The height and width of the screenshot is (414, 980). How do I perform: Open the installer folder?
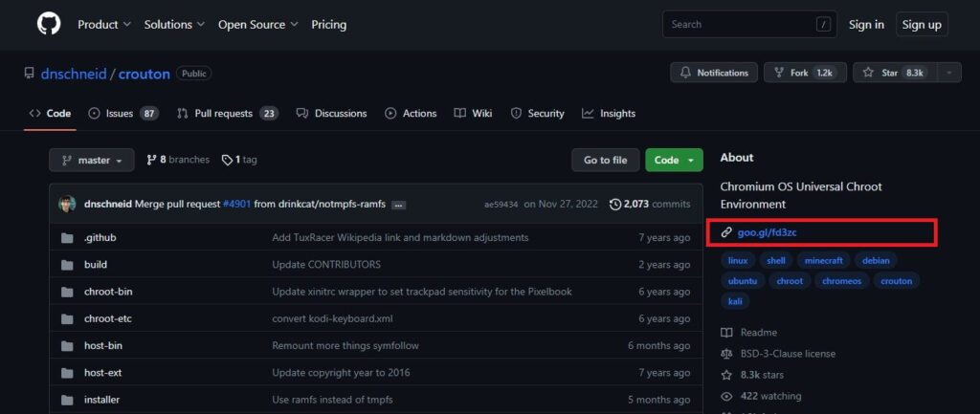(x=101, y=400)
